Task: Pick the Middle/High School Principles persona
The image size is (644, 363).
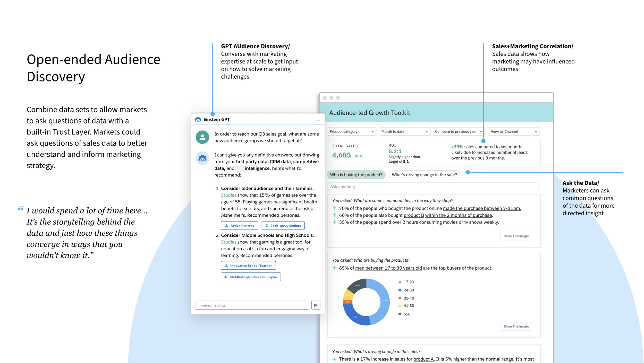Action: (x=251, y=277)
